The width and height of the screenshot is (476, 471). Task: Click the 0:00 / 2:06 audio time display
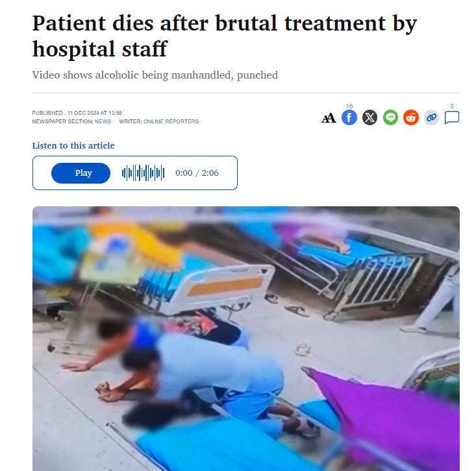point(197,173)
